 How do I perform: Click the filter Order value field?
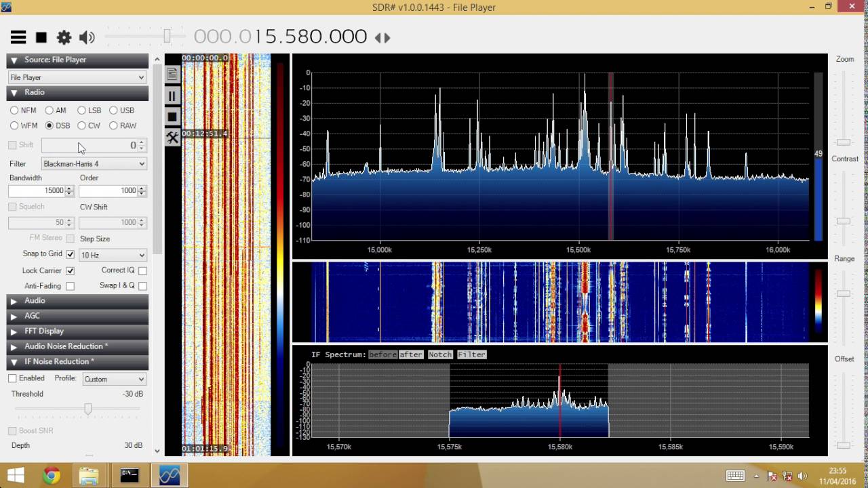click(108, 191)
